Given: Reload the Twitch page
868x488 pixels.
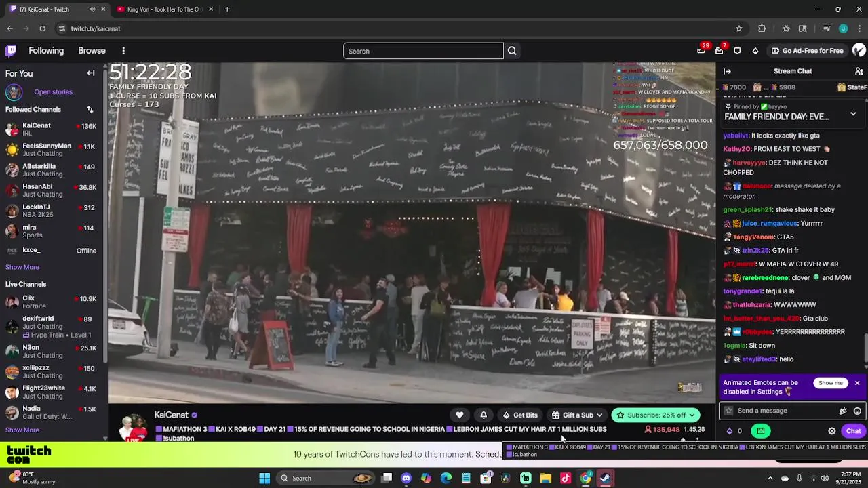Looking at the screenshot, I should 42,28.
